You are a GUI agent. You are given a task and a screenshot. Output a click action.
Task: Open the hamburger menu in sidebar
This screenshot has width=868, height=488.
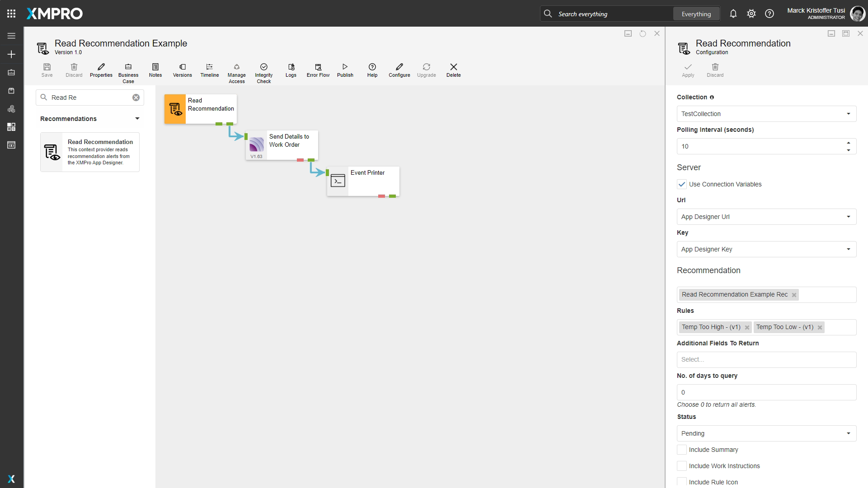click(x=11, y=36)
